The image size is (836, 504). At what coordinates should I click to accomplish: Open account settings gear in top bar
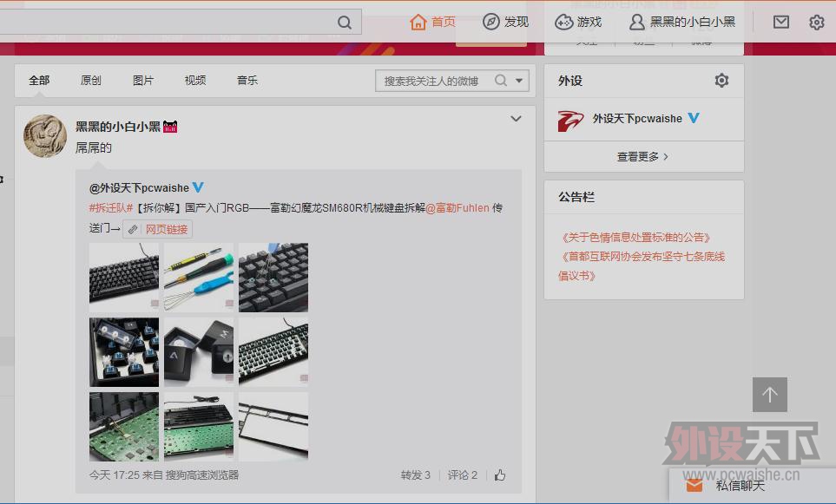(x=816, y=22)
